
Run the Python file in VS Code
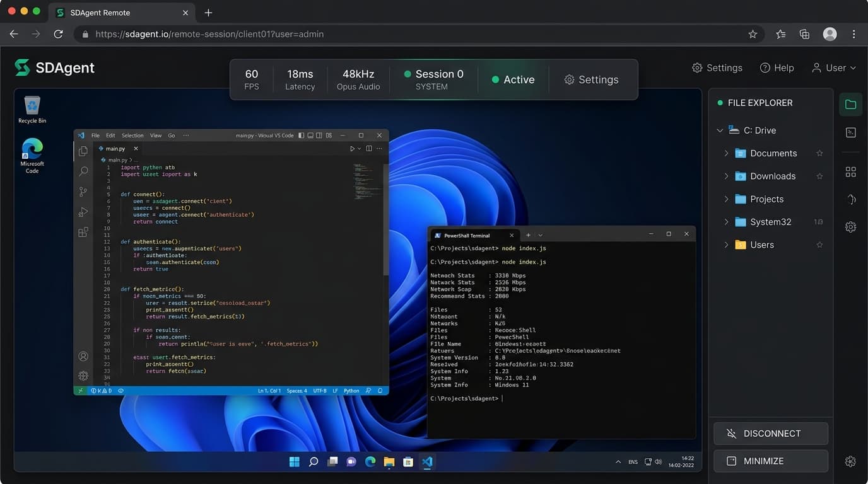[x=353, y=149]
